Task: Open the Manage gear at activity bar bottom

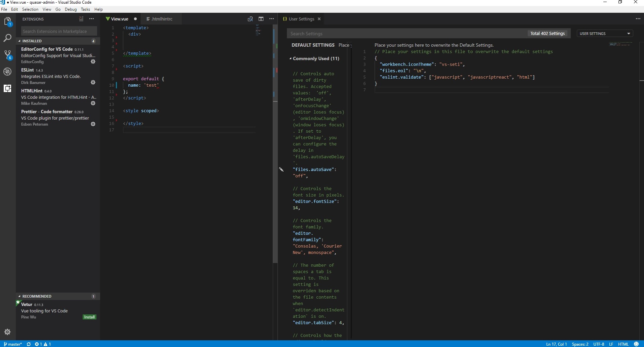Action: point(7,332)
